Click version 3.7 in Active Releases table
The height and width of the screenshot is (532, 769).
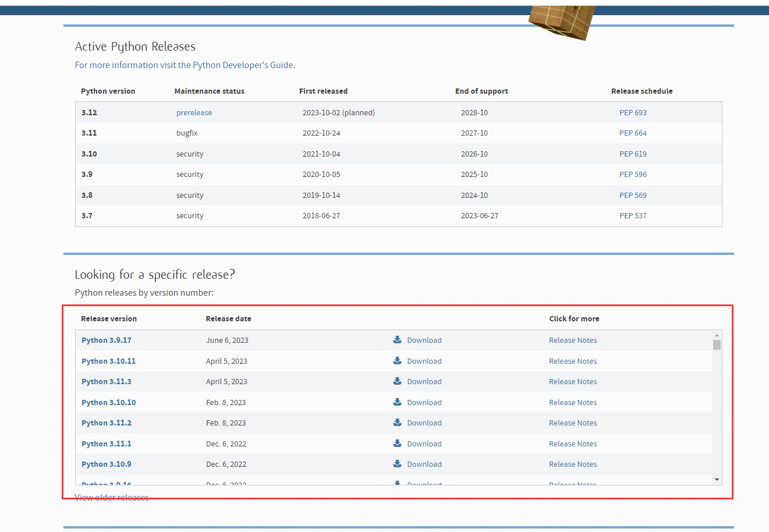(x=87, y=216)
